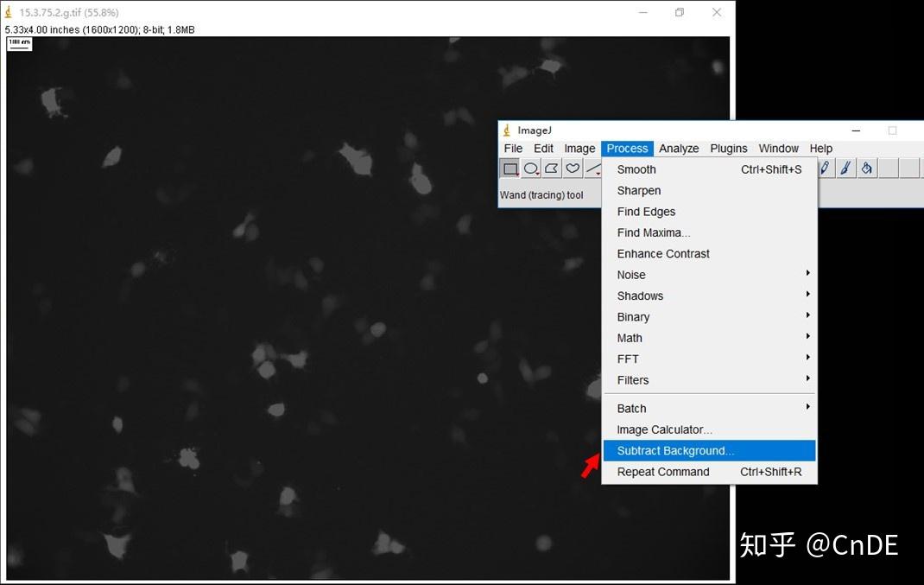The width and height of the screenshot is (924, 585).
Task: Select the oval selection tool
Action: pyautogui.click(x=531, y=169)
